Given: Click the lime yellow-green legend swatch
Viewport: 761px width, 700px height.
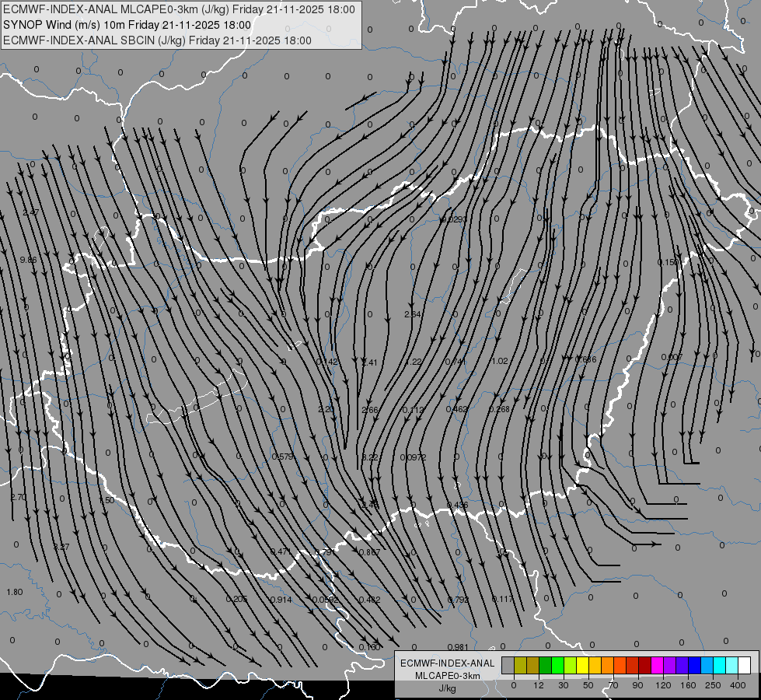Looking at the screenshot, I should tap(571, 665).
